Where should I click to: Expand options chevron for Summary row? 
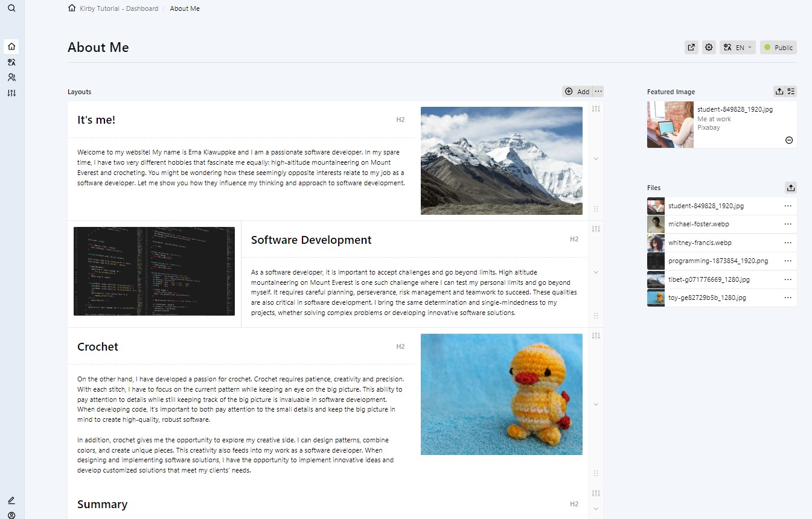pyautogui.click(x=596, y=509)
